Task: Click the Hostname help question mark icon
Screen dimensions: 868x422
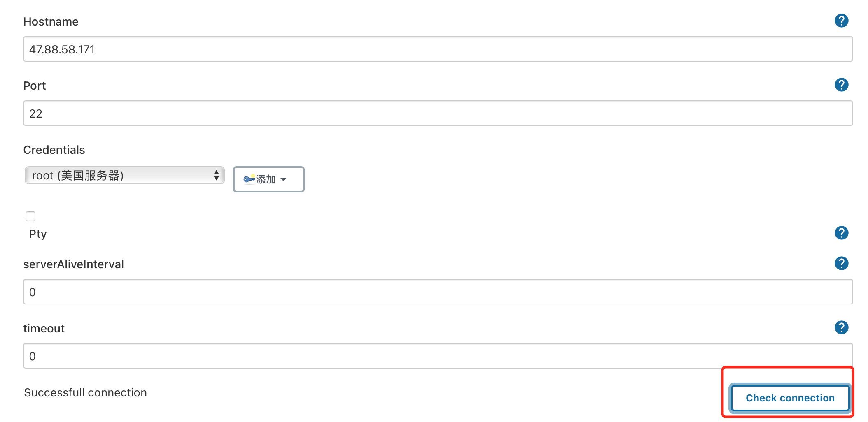Action: click(x=841, y=21)
